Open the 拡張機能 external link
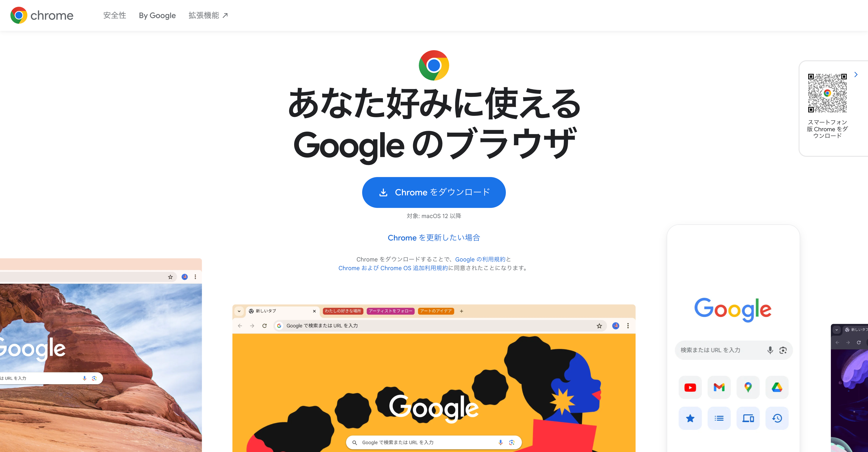868x452 pixels. [x=208, y=15]
